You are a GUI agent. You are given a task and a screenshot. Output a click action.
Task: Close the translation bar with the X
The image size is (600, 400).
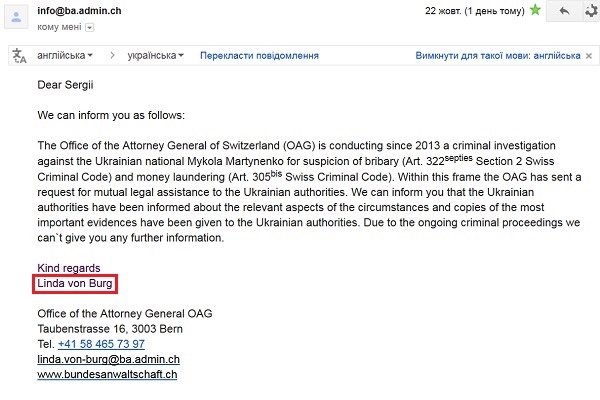click(x=587, y=55)
